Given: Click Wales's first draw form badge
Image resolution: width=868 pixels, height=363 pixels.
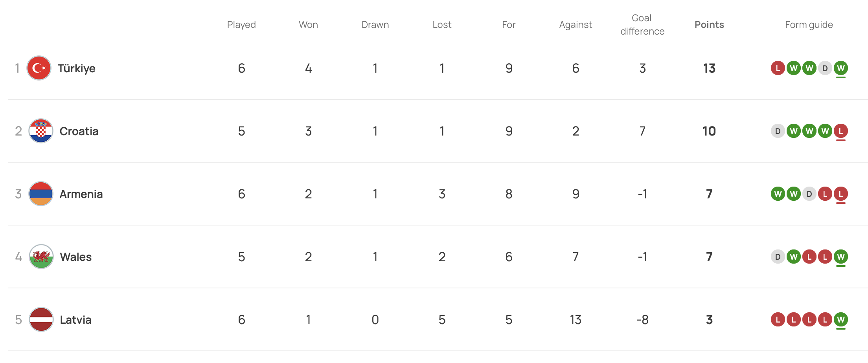Looking at the screenshot, I should [778, 257].
